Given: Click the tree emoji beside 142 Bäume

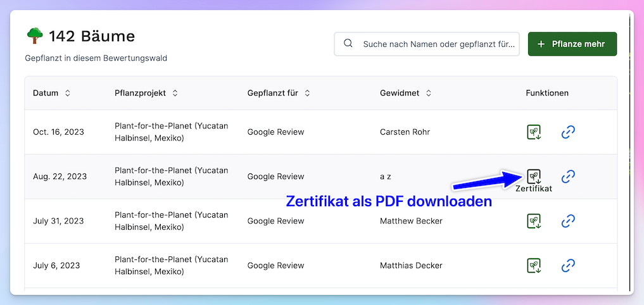Looking at the screenshot, I should coord(34,36).
